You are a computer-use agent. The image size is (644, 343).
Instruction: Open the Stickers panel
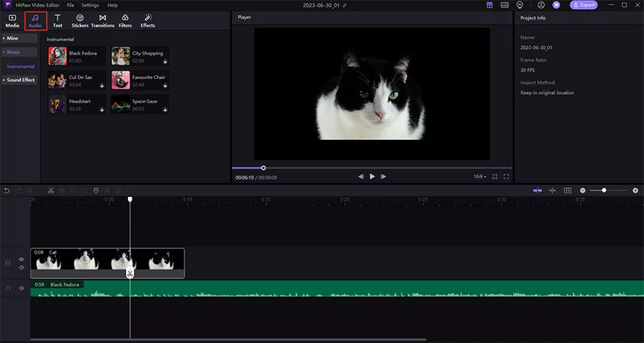80,20
